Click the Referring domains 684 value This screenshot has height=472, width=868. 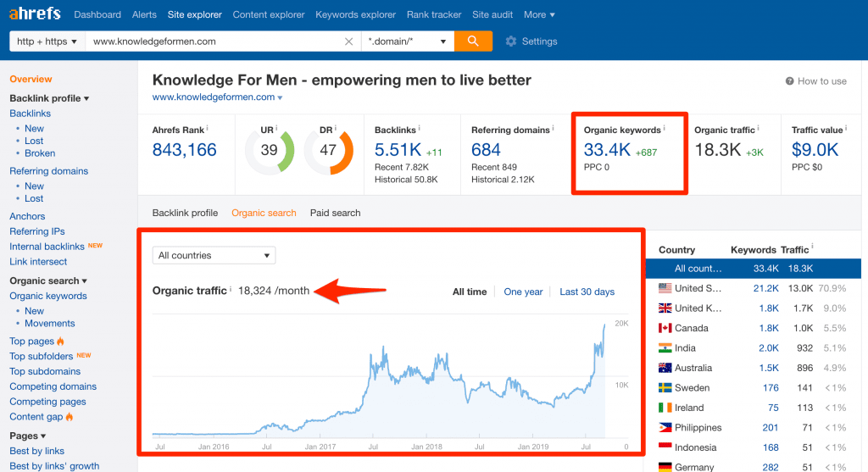pyautogui.click(x=486, y=150)
